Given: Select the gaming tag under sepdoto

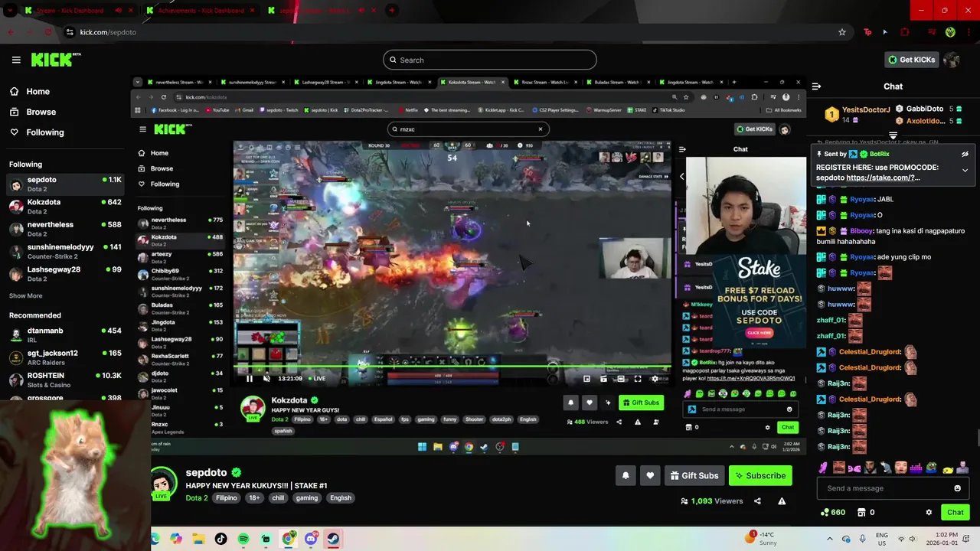Looking at the screenshot, I should 307,497.
